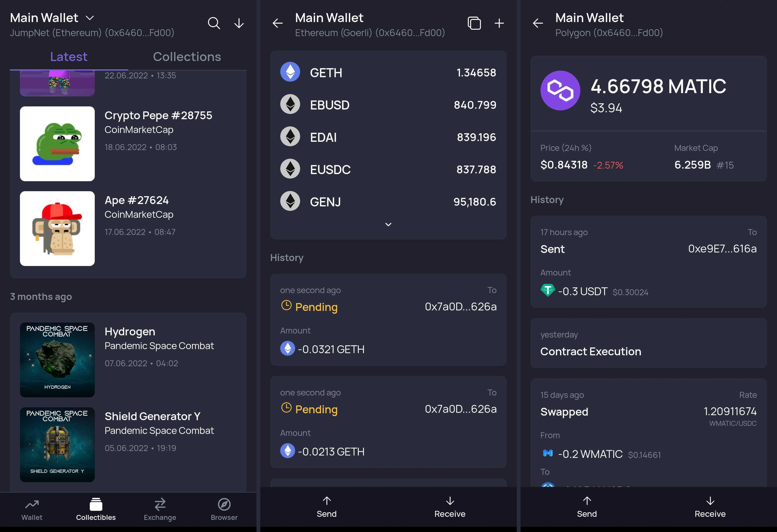Viewport: 777px width, 532px height.
Task: Tap the purple MATIC token logo
Action: tap(560, 90)
